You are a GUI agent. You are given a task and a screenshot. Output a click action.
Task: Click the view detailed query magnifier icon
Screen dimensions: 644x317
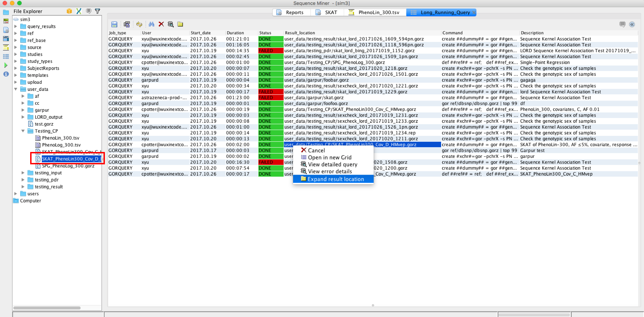pos(171,24)
